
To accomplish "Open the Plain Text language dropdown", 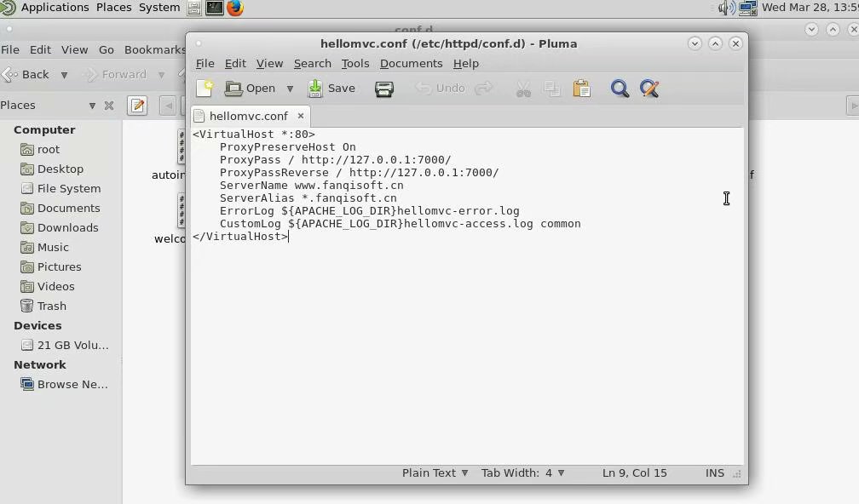I will coord(435,472).
